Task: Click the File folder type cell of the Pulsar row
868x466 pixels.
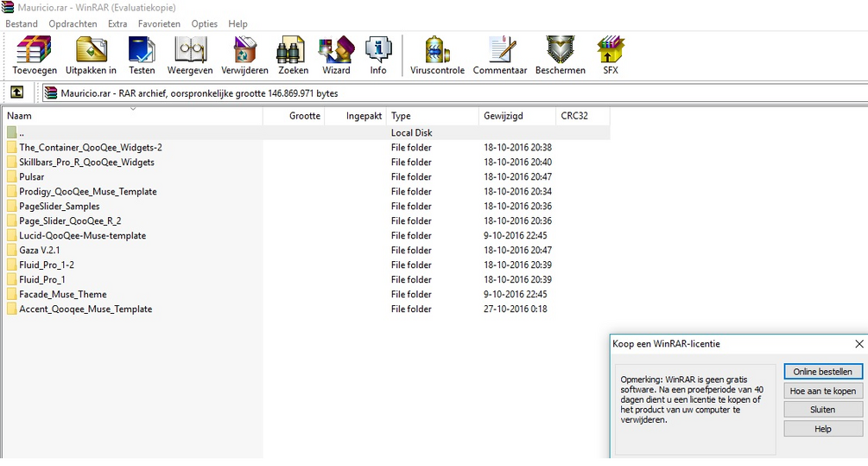Action: coord(411,176)
